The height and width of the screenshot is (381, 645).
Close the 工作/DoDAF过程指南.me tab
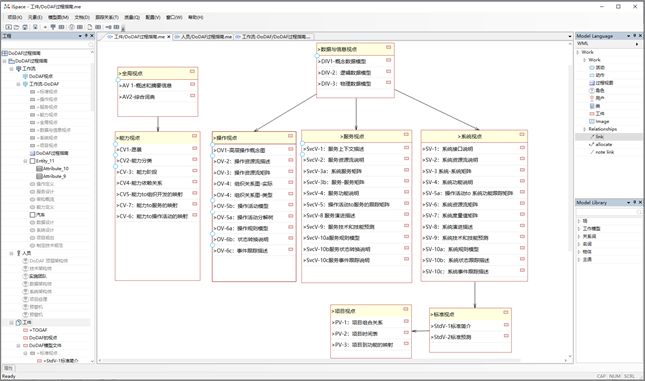click(169, 37)
